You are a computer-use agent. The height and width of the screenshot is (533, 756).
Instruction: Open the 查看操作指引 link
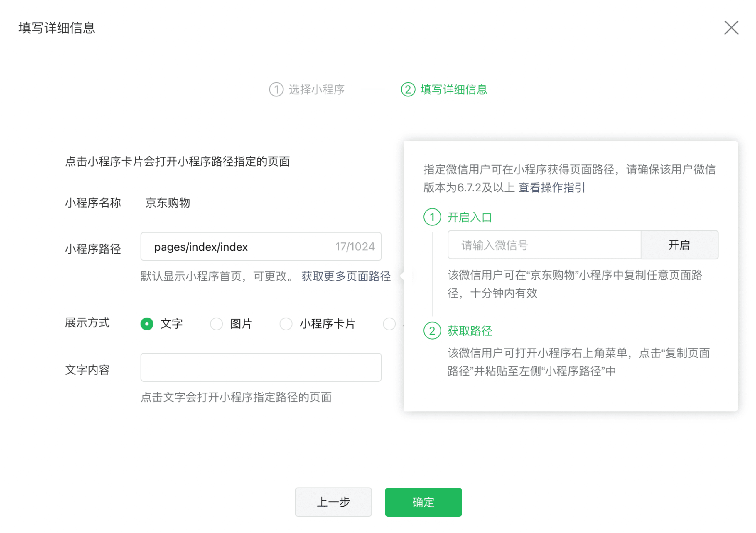click(551, 188)
